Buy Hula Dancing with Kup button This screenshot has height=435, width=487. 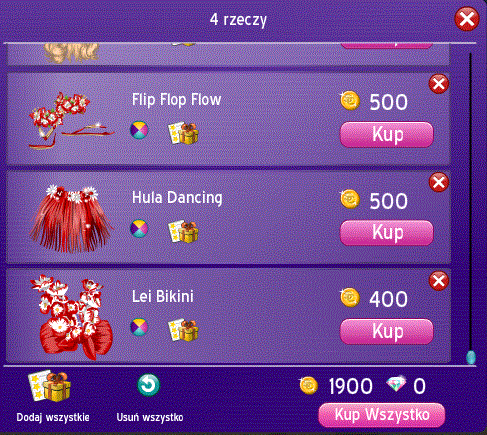pyautogui.click(x=387, y=233)
